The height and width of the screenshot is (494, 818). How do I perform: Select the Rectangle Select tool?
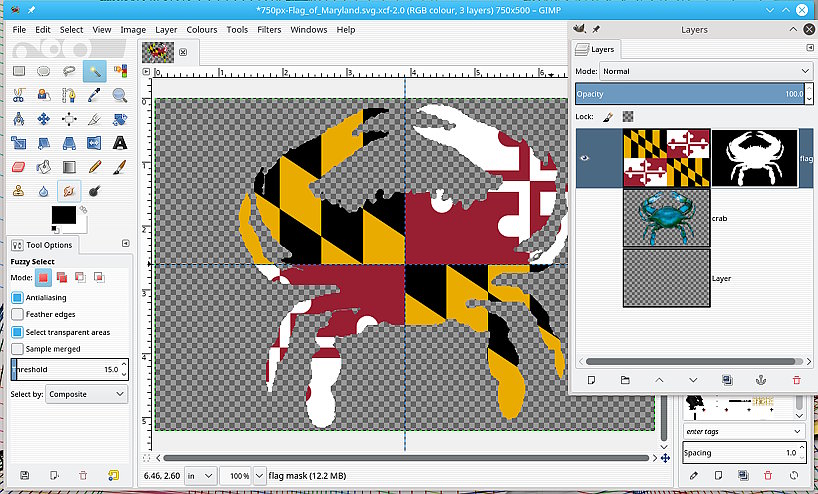(19, 71)
